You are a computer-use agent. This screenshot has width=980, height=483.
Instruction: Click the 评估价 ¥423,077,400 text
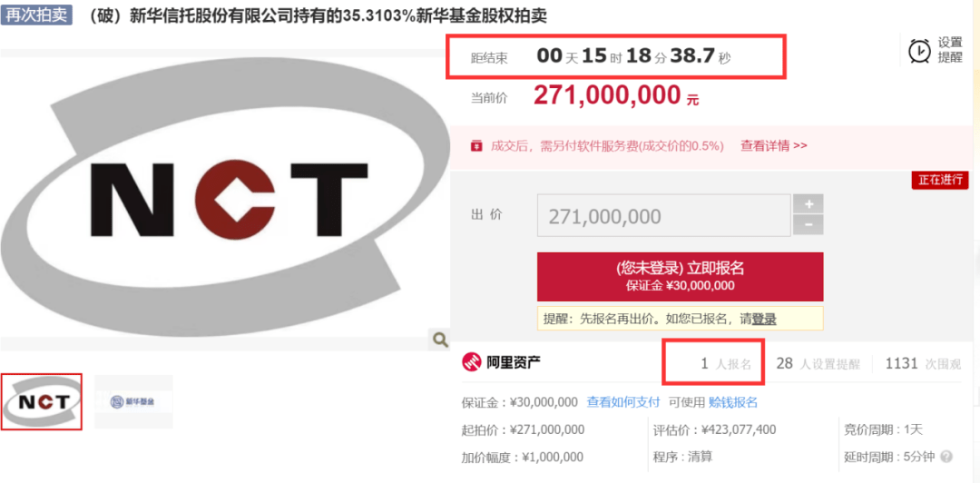click(x=714, y=429)
